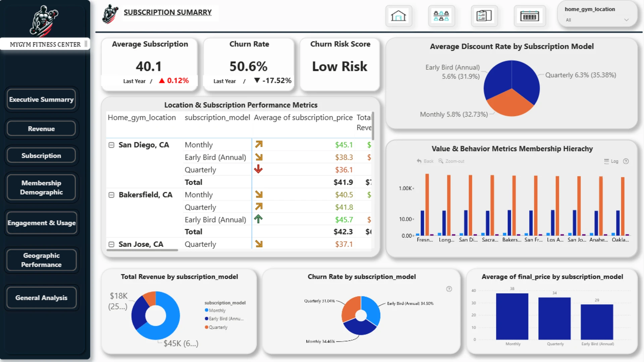This screenshot has height=362, width=644.
Task: Click the info help icon in Churn Rate chart
Action: (x=449, y=289)
